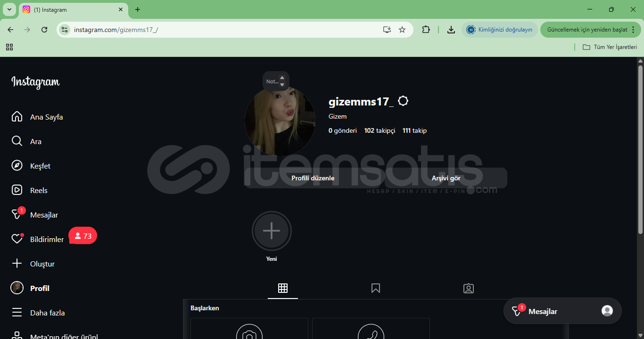Open Bildirimler notifications in the sidebar
The height and width of the screenshot is (339, 644).
(x=37, y=239)
